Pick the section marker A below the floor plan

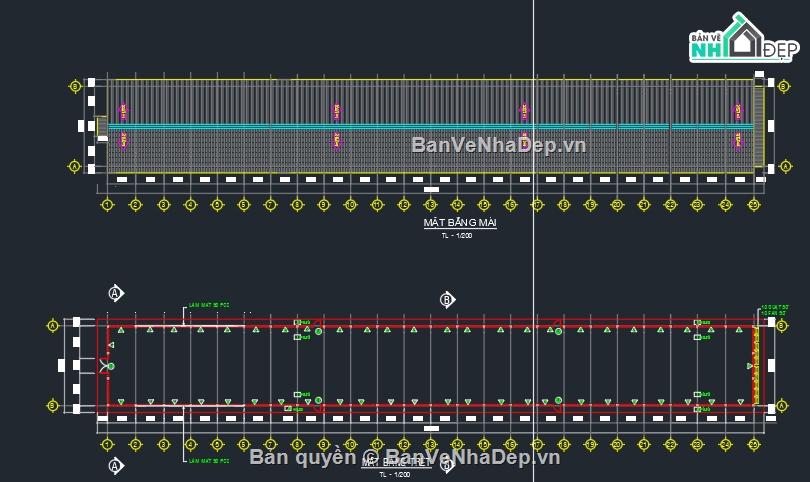coord(116,466)
